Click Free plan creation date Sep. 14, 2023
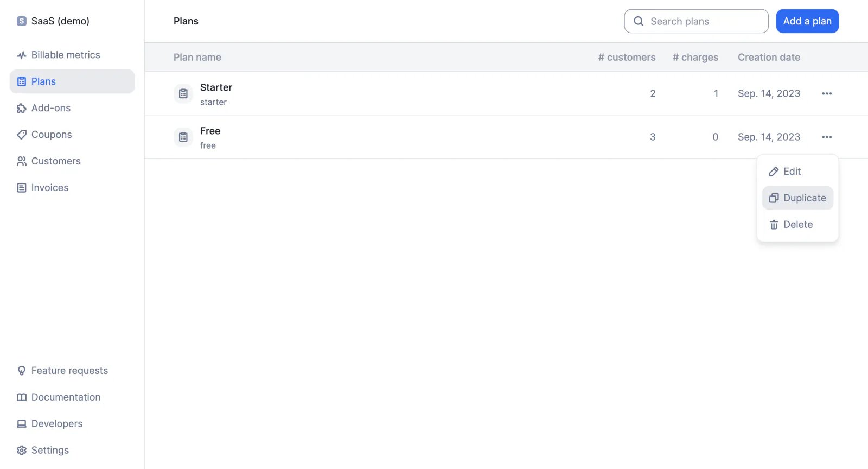868x469 pixels. [x=769, y=137]
